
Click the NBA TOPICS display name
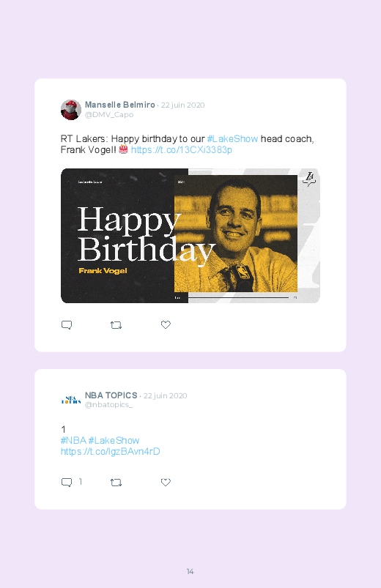coord(111,395)
